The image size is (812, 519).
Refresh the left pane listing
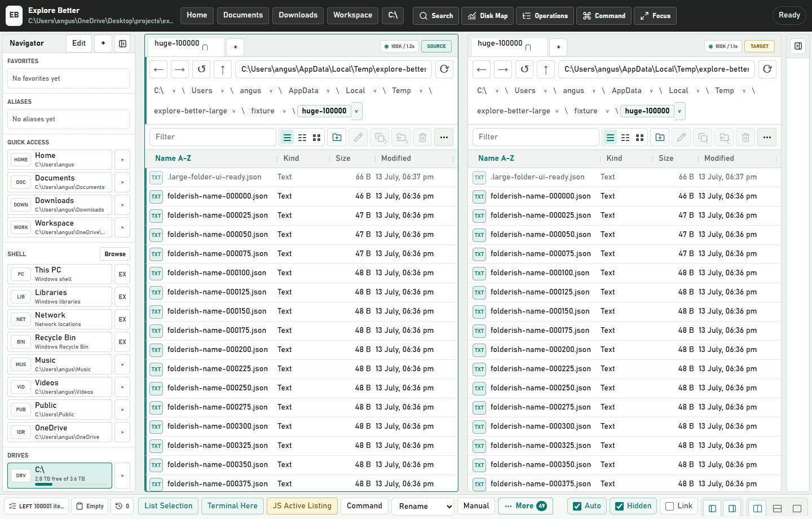pos(444,69)
